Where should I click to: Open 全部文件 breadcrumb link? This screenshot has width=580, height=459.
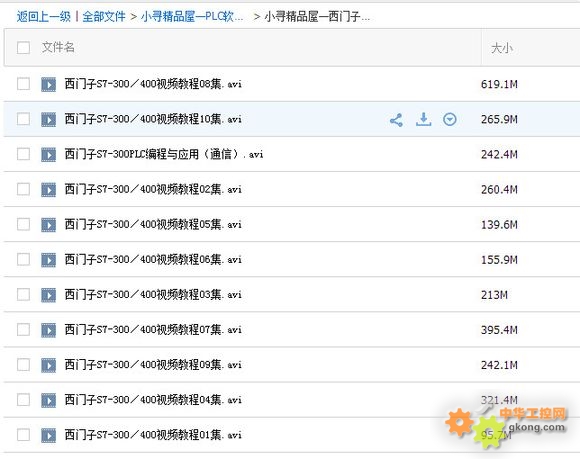pyautogui.click(x=104, y=17)
